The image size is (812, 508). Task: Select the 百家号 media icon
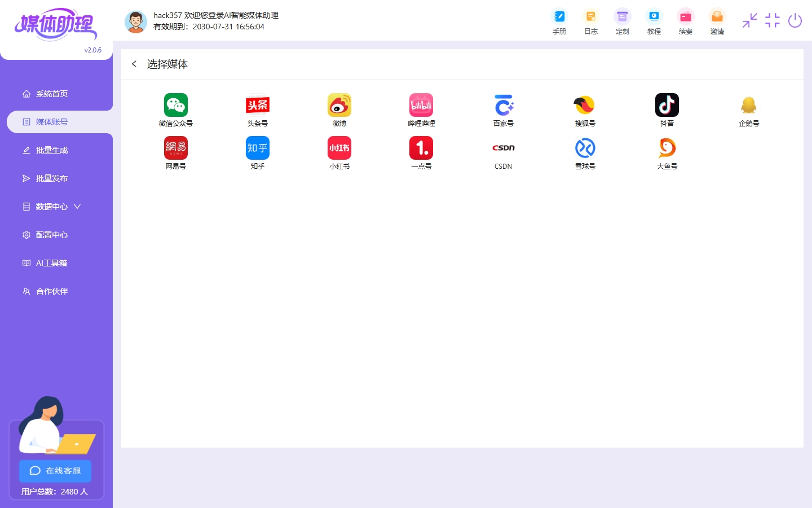coord(503,106)
